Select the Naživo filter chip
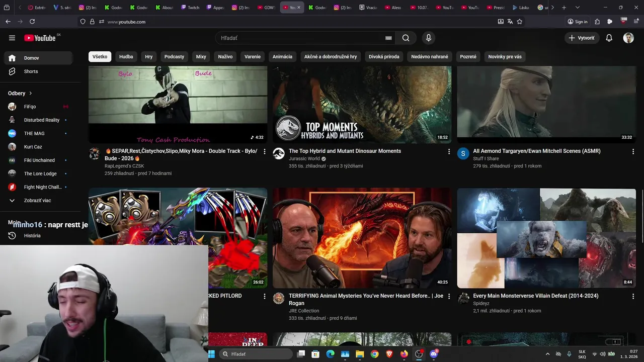The width and height of the screenshot is (644, 362). tap(225, 57)
